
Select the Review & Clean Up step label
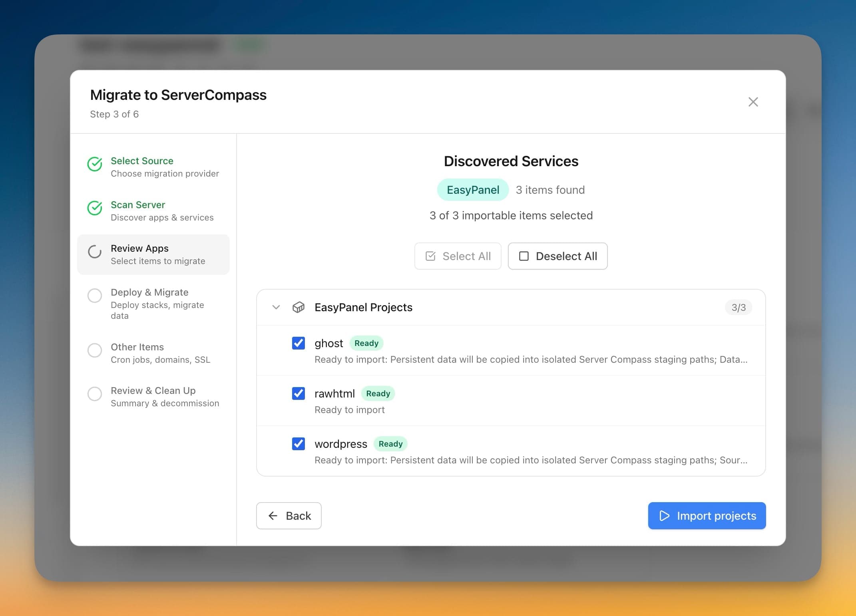(153, 390)
